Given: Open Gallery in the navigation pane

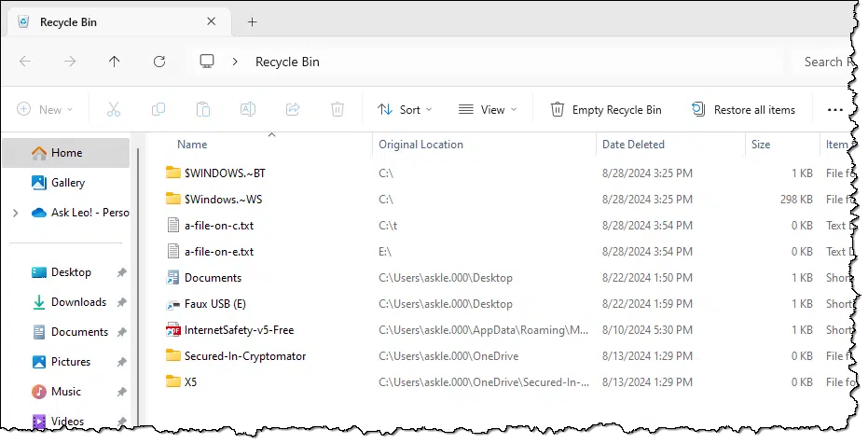Looking at the screenshot, I should coord(66,183).
